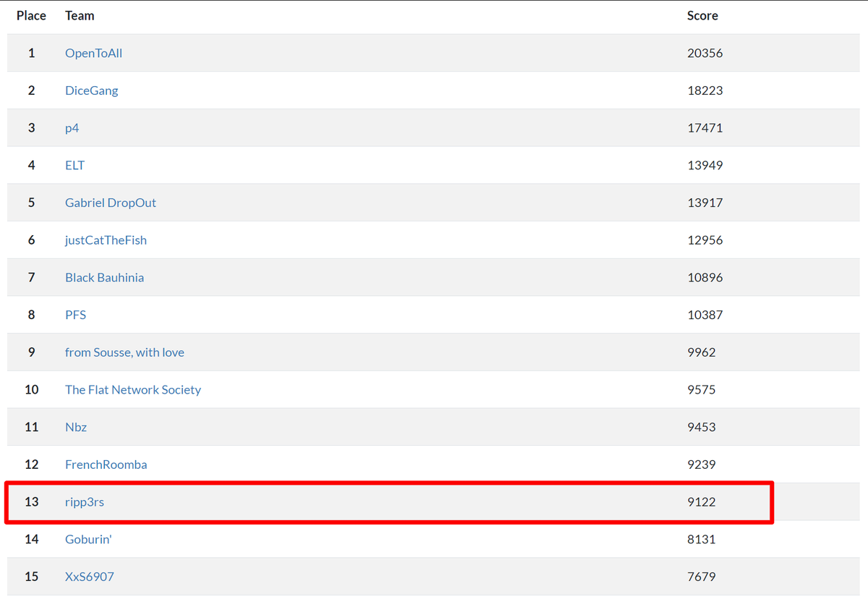868x602 pixels.
Task: Select the score 13917
Action: [705, 203]
